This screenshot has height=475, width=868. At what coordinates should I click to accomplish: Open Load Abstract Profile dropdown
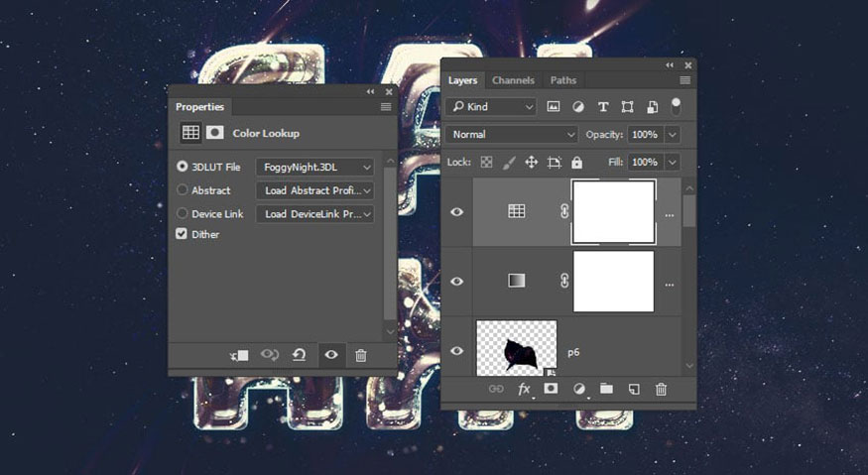314,190
